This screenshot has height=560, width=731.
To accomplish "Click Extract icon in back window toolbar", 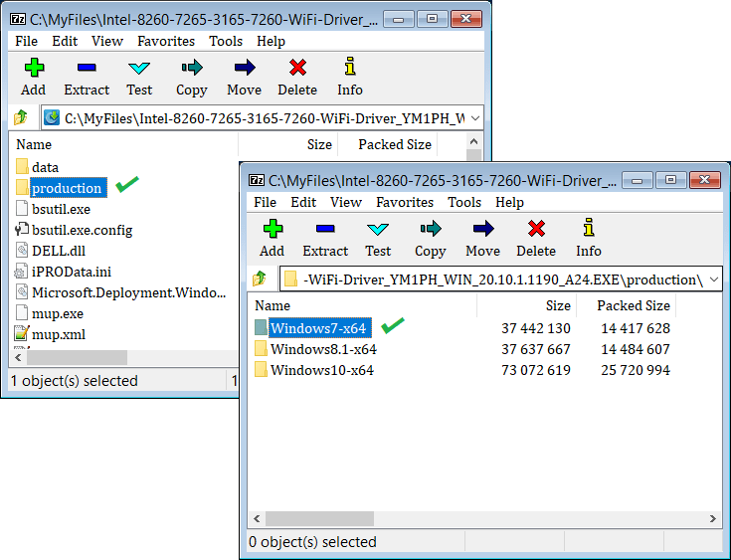I will [x=87, y=68].
